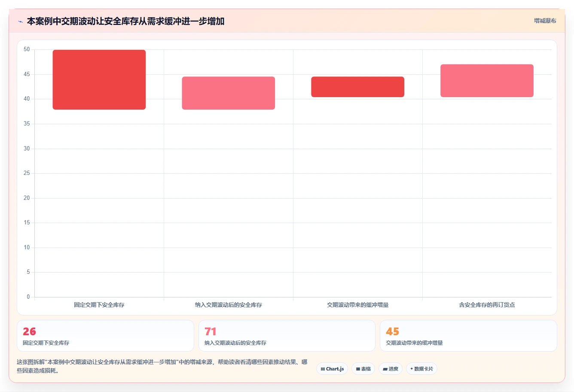Click the bar for 含安全库存的再订货点
574x392 pixels.
[487, 81]
